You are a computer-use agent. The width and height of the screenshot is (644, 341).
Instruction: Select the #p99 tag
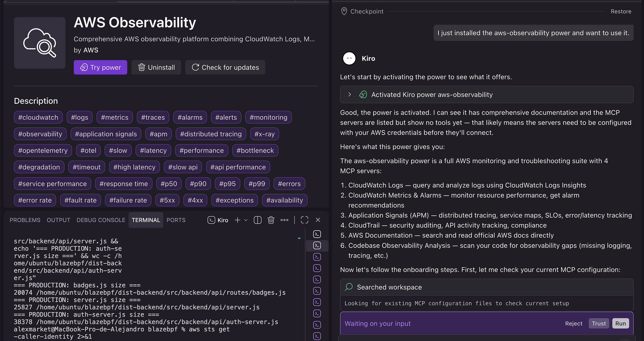(257, 184)
